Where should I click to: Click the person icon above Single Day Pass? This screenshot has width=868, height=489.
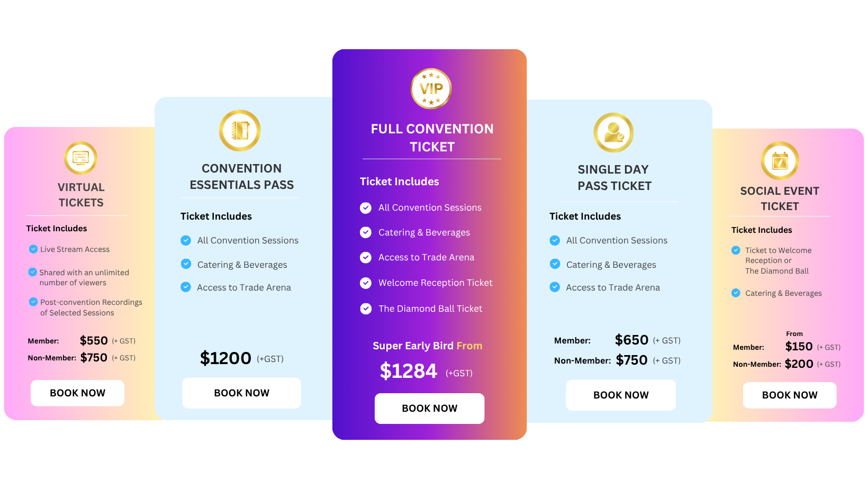(613, 133)
